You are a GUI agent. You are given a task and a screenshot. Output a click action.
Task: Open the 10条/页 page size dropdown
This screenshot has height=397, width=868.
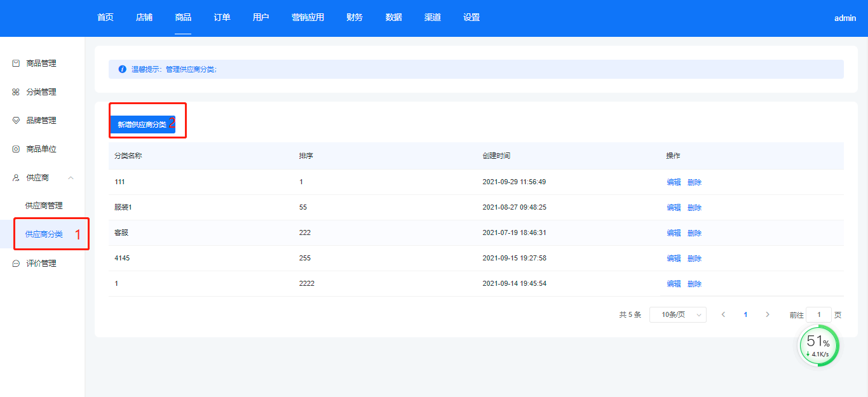677,314
